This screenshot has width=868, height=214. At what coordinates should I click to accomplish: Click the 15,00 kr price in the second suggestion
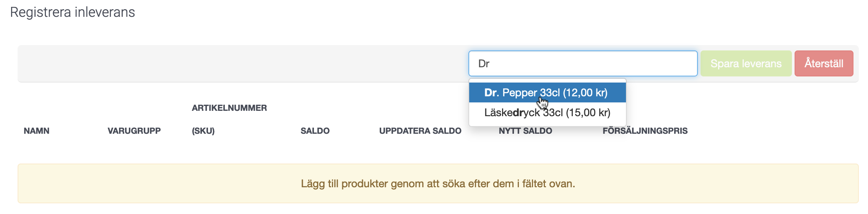click(x=588, y=113)
